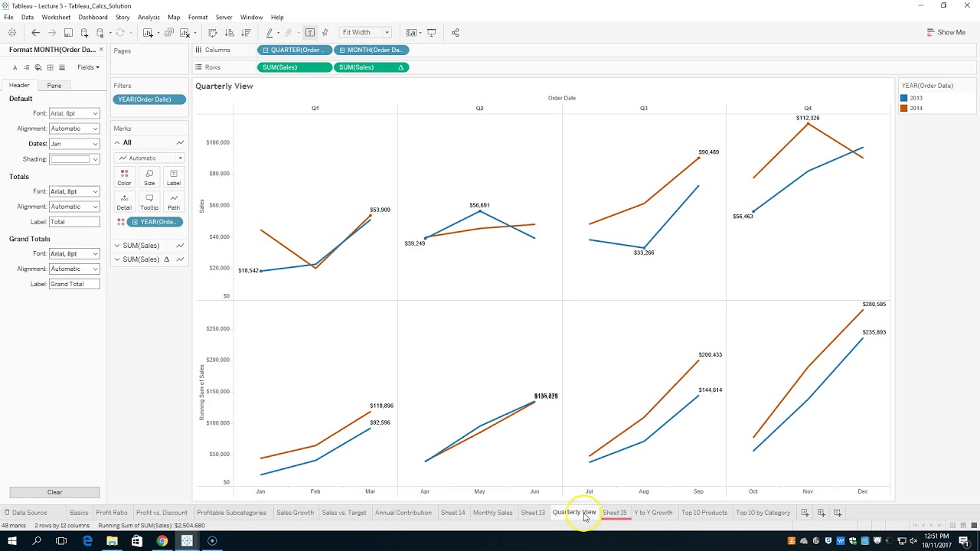
Task: Switch to the Y to Y Growth sheet
Action: point(653,513)
